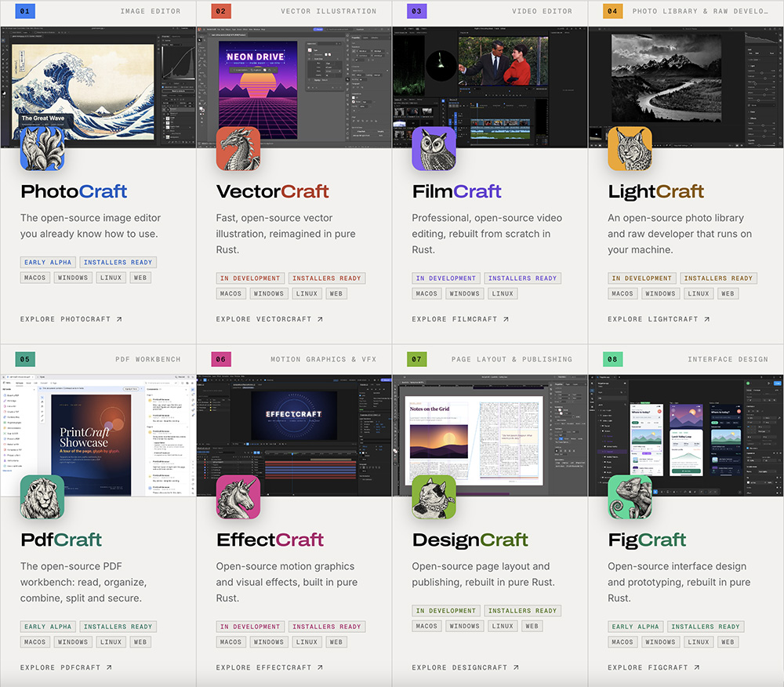
Task: Click the Linux platform tag under PdfCraft
Action: pyautogui.click(x=111, y=642)
